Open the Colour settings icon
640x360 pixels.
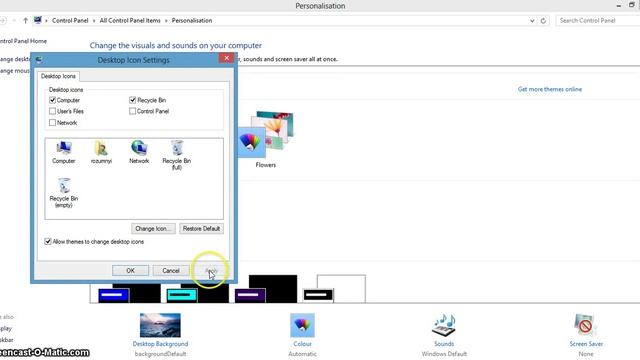(x=302, y=325)
